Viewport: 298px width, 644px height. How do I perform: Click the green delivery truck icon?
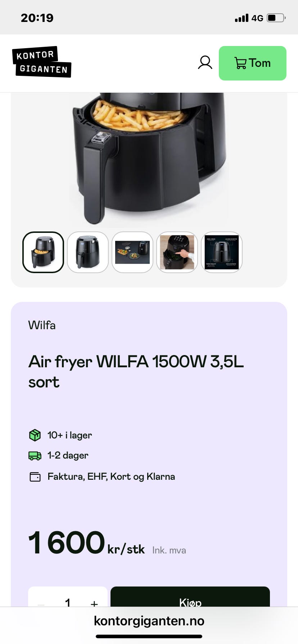[35, 456]
